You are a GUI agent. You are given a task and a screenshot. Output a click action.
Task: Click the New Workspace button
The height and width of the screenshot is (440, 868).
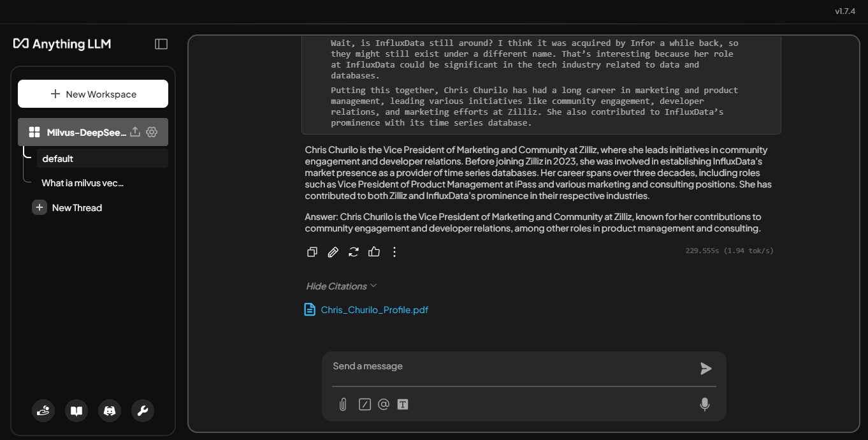click(93, 94)
